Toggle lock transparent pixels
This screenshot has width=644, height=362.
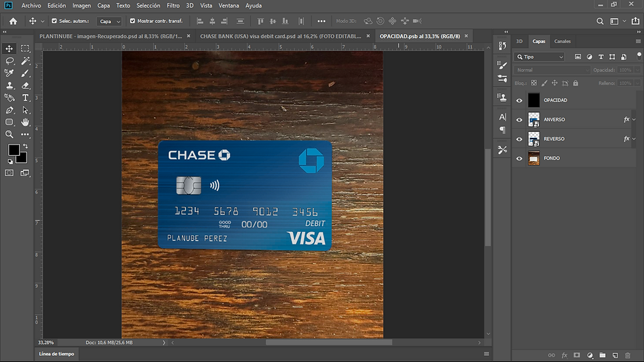[x=534, y=83]
